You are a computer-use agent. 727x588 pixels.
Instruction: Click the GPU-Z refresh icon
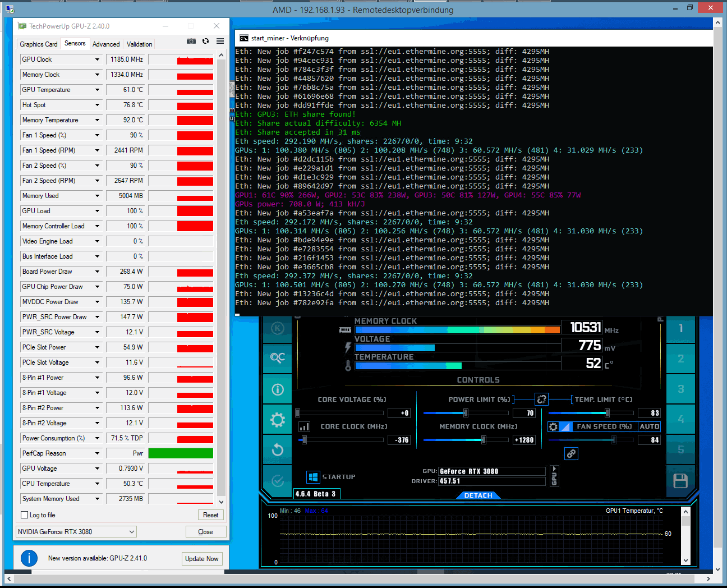coord(206,41)
